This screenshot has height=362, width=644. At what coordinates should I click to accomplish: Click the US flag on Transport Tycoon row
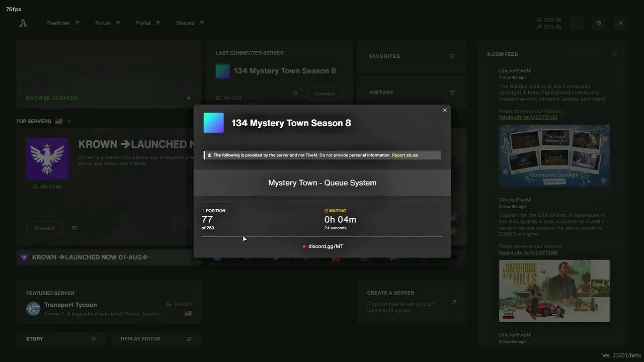(188, 313)
